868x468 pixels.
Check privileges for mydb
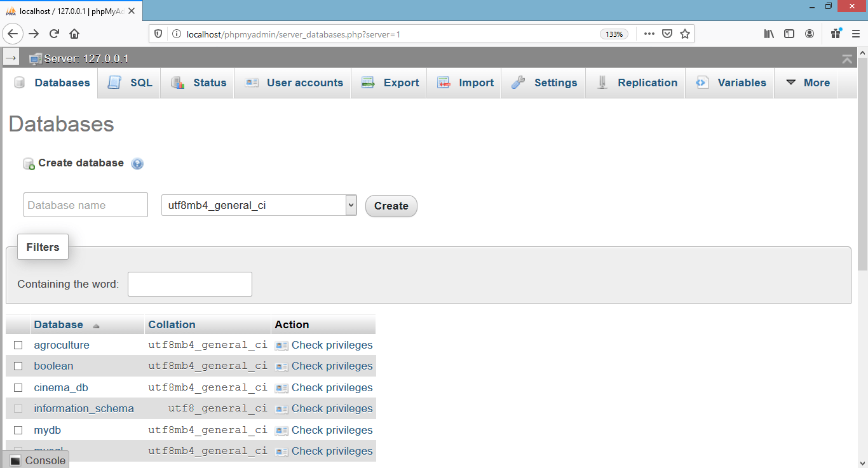click(x=332, y=430)
